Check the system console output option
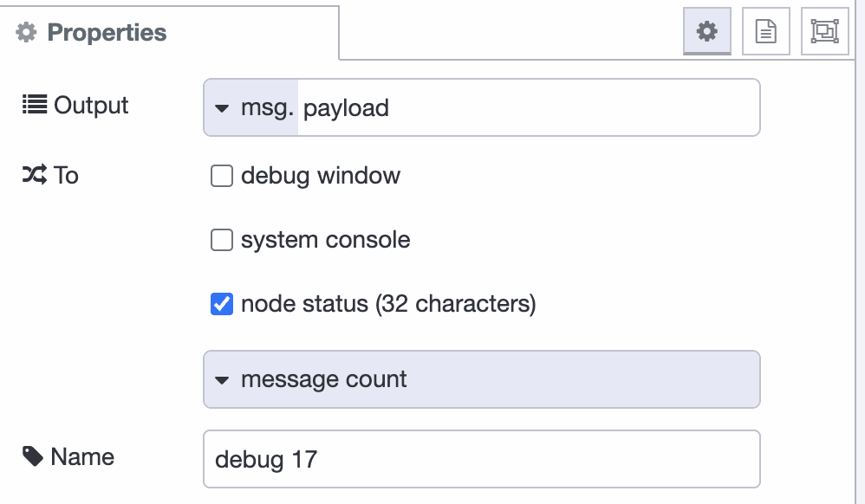 pyautogui.click(x=222, y=240)
